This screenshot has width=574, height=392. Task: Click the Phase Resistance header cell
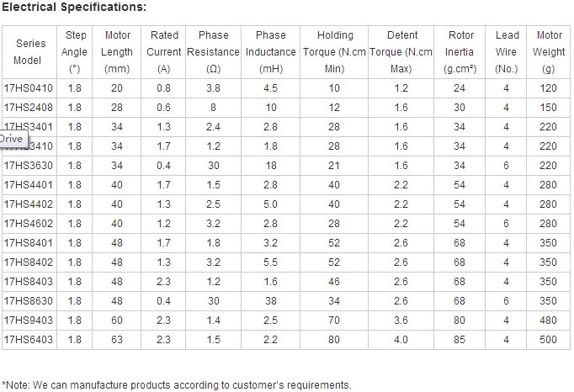coord(214,52)
